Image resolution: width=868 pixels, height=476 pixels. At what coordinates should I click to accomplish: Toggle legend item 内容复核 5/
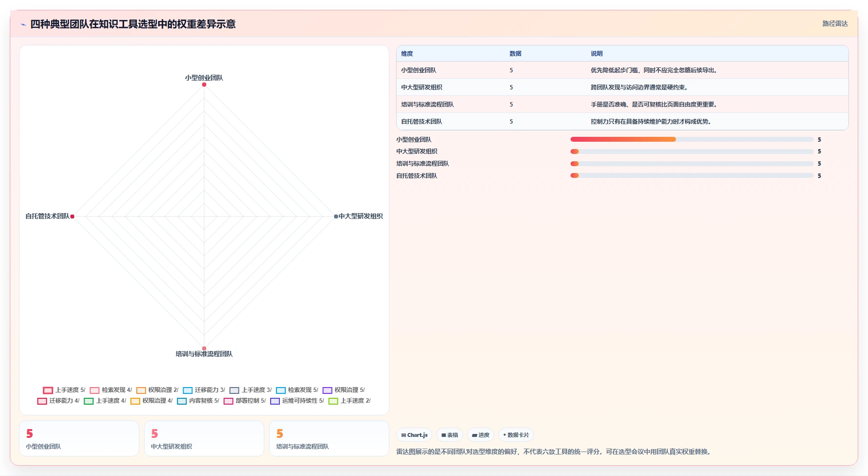point(198,401)
